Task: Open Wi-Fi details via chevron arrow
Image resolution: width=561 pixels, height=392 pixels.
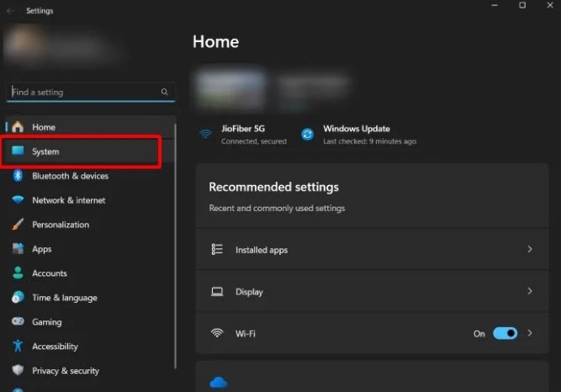Action: point(530,333)
